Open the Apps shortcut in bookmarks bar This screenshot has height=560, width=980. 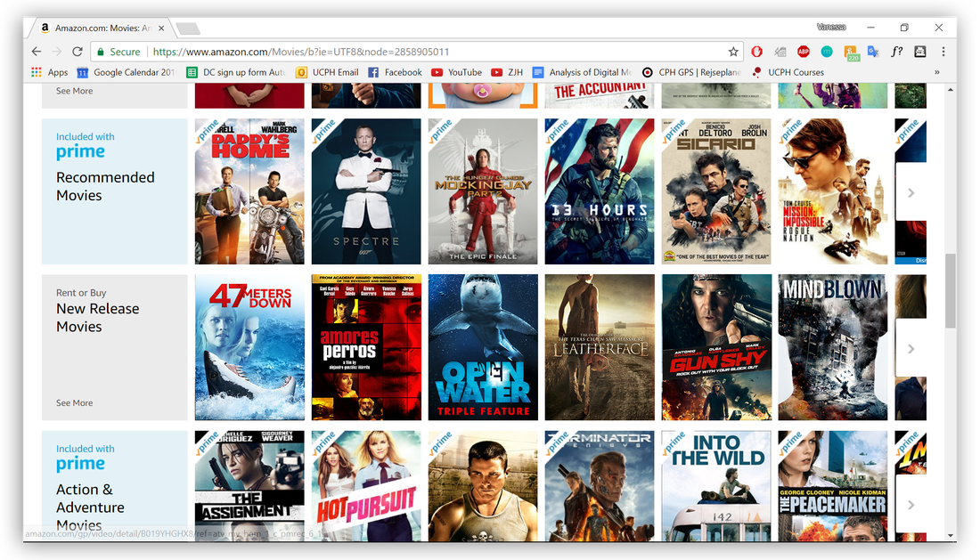point(49,72)
